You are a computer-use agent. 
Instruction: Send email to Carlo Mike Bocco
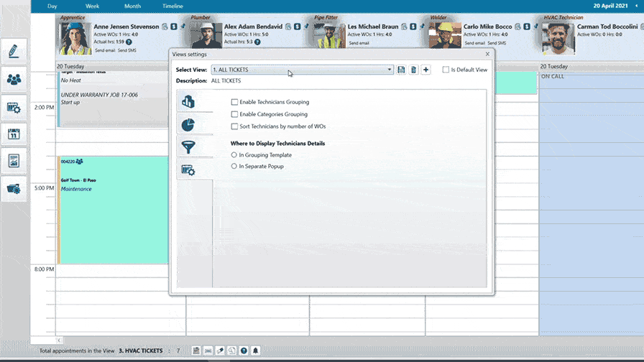coord(475,42)
